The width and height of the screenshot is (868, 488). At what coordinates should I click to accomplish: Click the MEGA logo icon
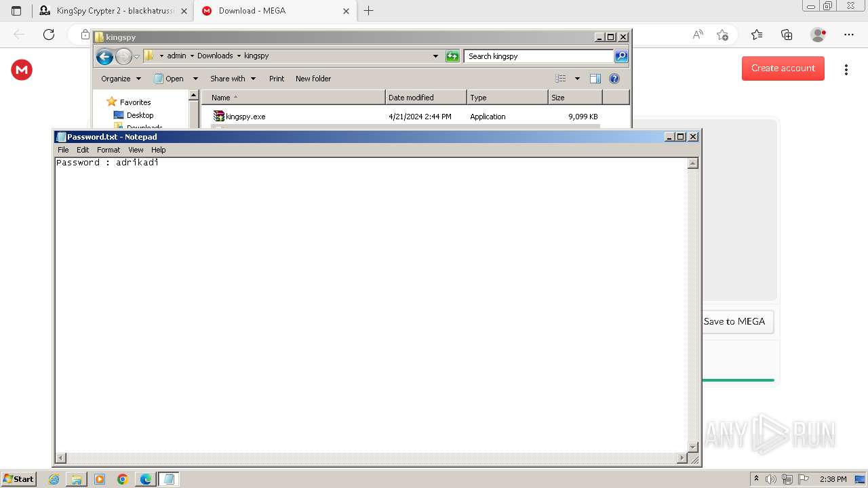pos(22,70)
